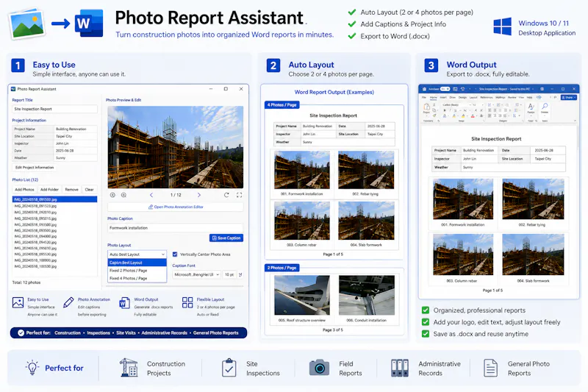Open References tab in Word
Viewport: 588px width, 392px height.
click(x=487, y=98)
